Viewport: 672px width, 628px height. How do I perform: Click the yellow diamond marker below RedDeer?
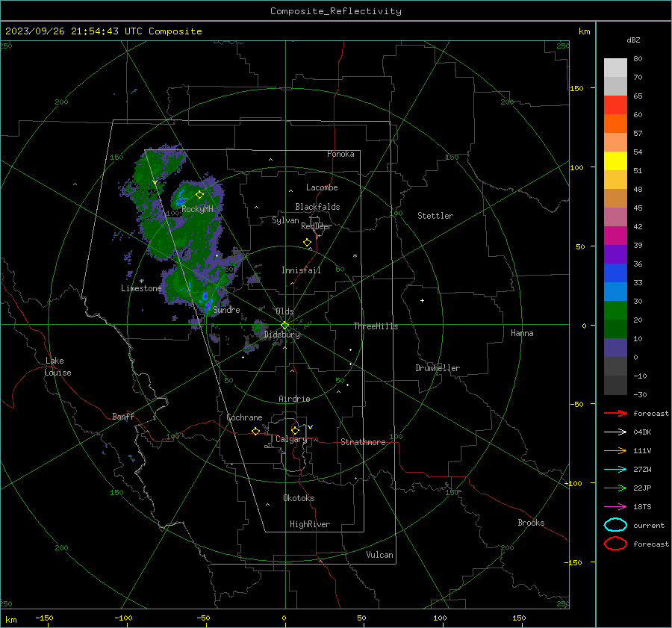pyautogui.click(x=307, y=242)
